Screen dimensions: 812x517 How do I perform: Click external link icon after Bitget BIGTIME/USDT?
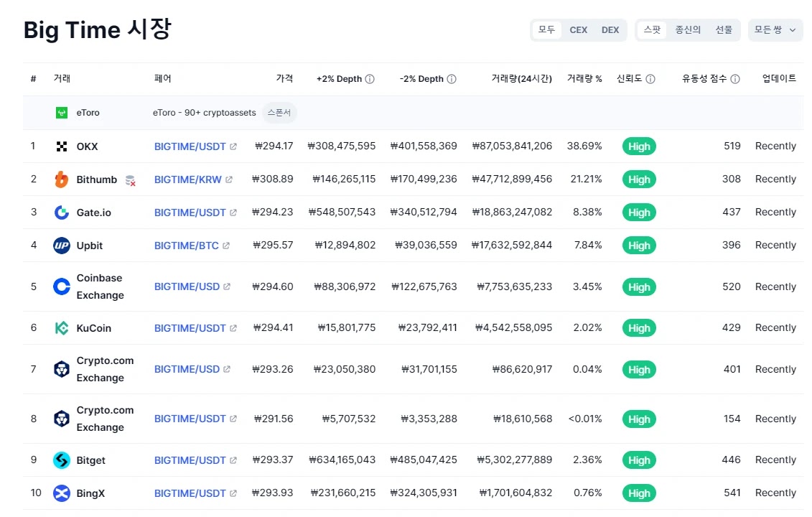coord(233,460)
